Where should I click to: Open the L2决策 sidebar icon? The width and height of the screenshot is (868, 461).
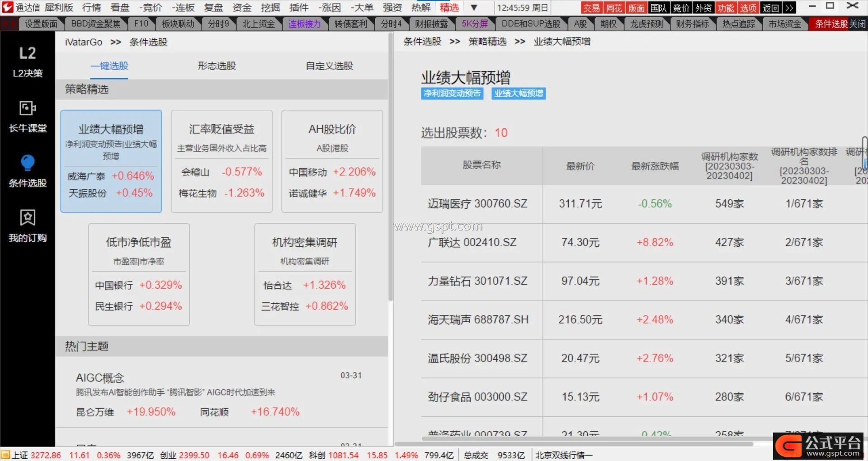(x=28, y=62)
